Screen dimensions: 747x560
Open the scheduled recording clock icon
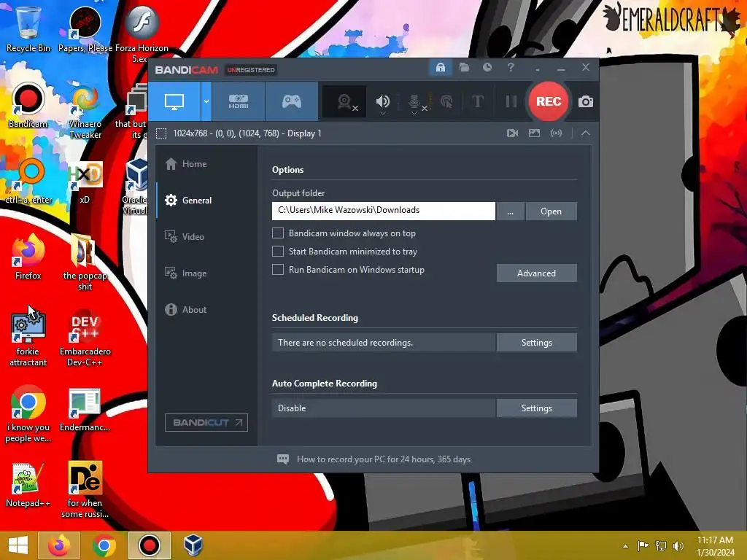point(487,68)
